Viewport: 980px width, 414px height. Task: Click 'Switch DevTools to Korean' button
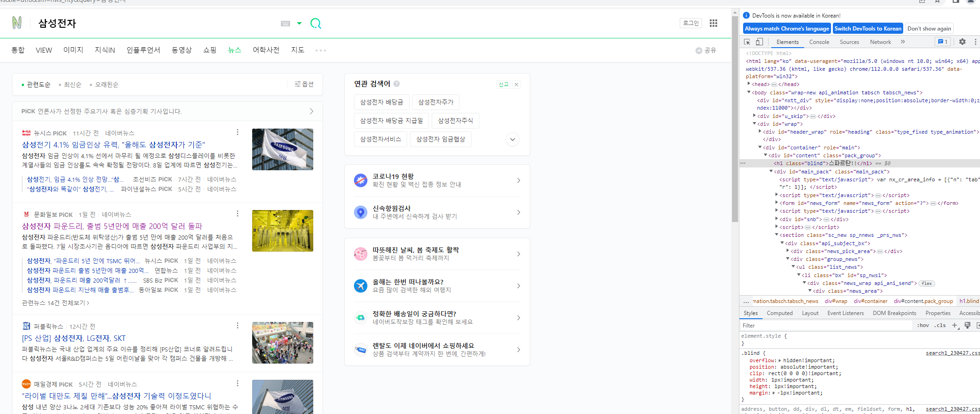coord(868,29)
